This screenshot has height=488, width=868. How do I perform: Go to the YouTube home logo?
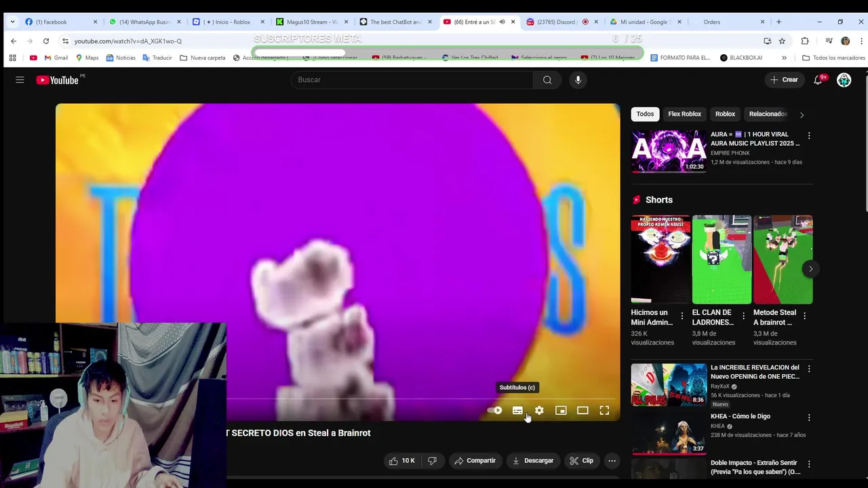click(x=58, y=80)
